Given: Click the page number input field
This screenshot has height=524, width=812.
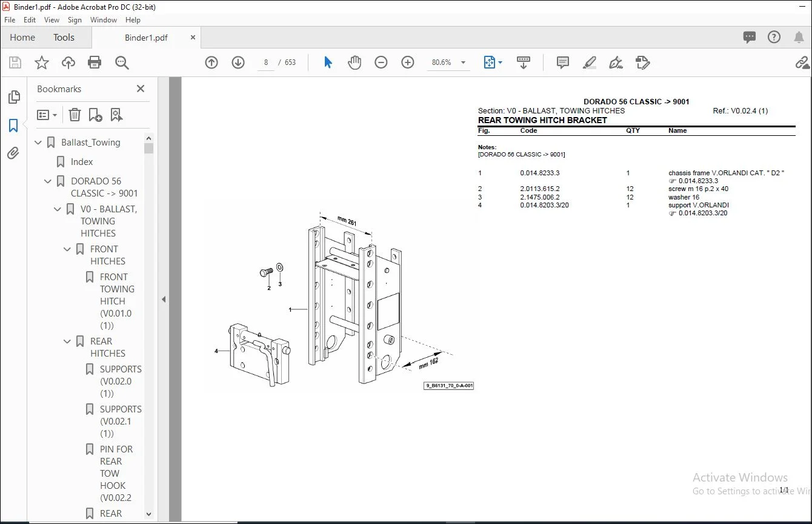Looking at the screenshot, I should point(266,62).
